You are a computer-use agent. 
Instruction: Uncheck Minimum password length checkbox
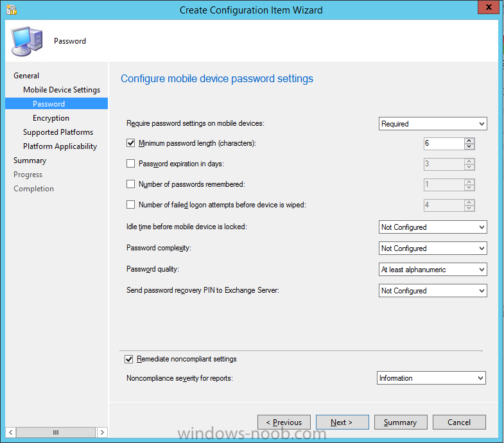click(130, 143)
